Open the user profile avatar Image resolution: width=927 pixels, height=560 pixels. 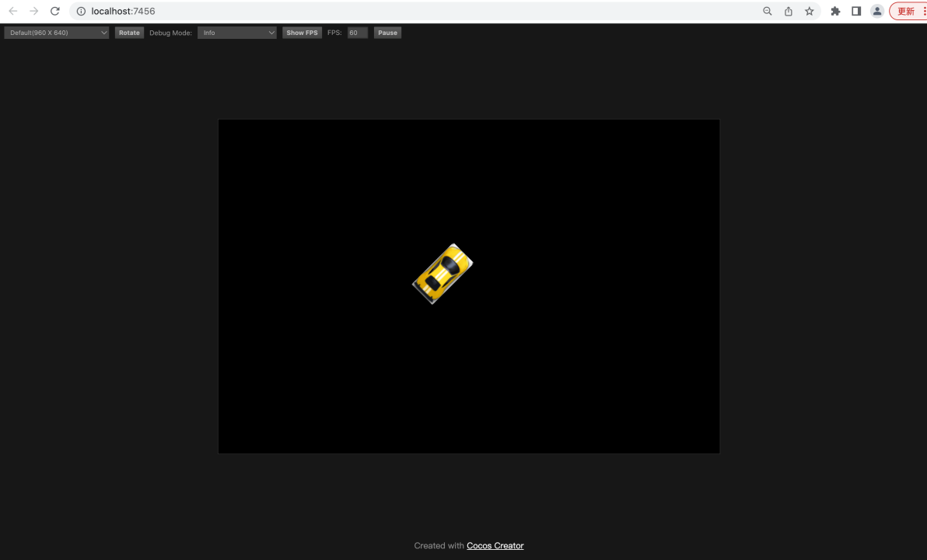coord(877,11)
